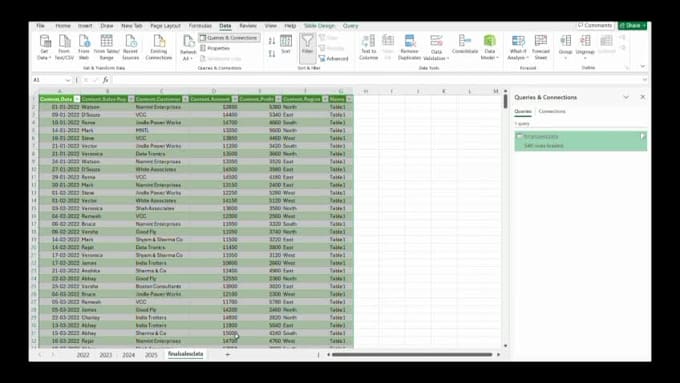Click the Comments button
Viewport: 680px width, 383px height.
click(x=595, y=26)
